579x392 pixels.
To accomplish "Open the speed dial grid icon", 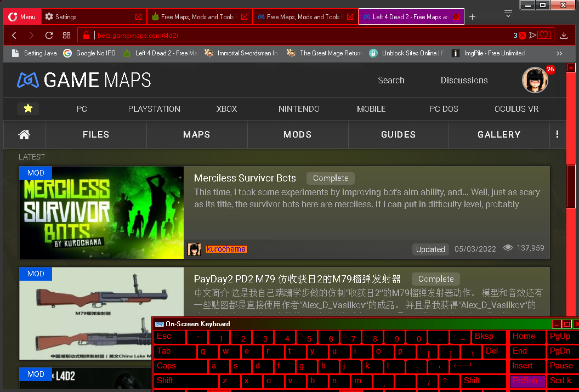I will click(x=67, y=35).
